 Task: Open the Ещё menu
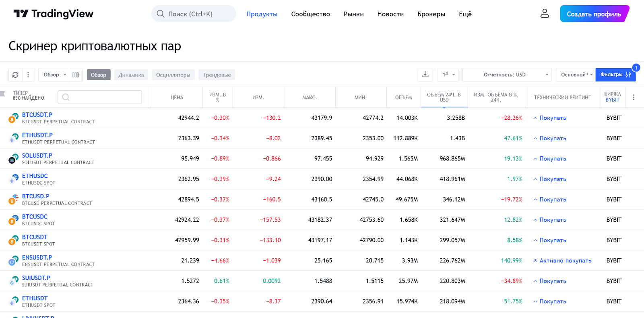(465, 14)
